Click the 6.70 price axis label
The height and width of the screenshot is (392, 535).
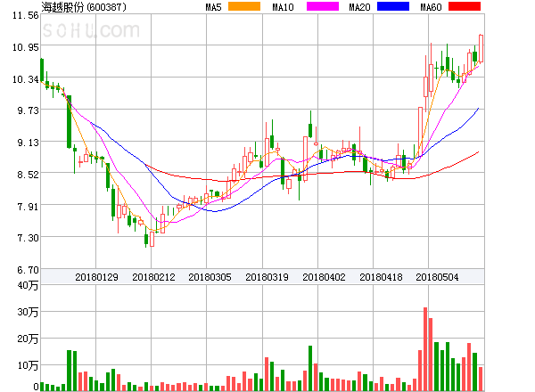click(x=28, y=270)
